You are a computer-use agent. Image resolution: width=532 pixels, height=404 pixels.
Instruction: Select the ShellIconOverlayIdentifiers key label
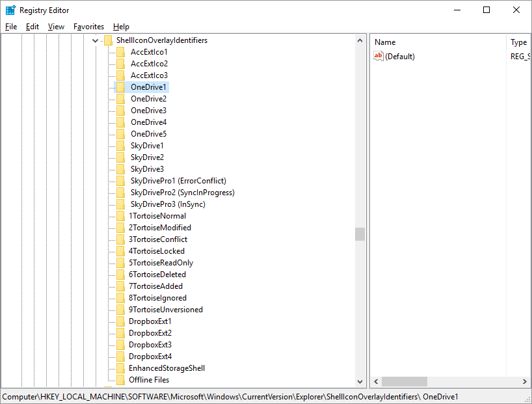click(x=162, y=40)
